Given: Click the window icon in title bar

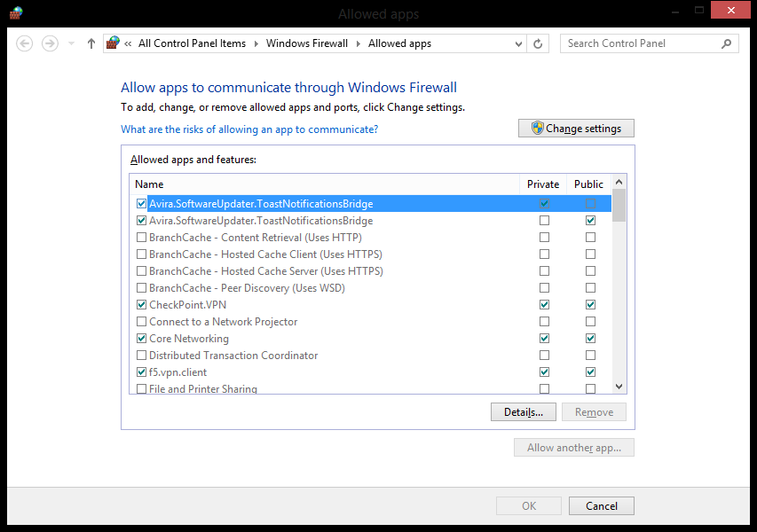Looking at the screenshot, I should (x=16, y=13).
